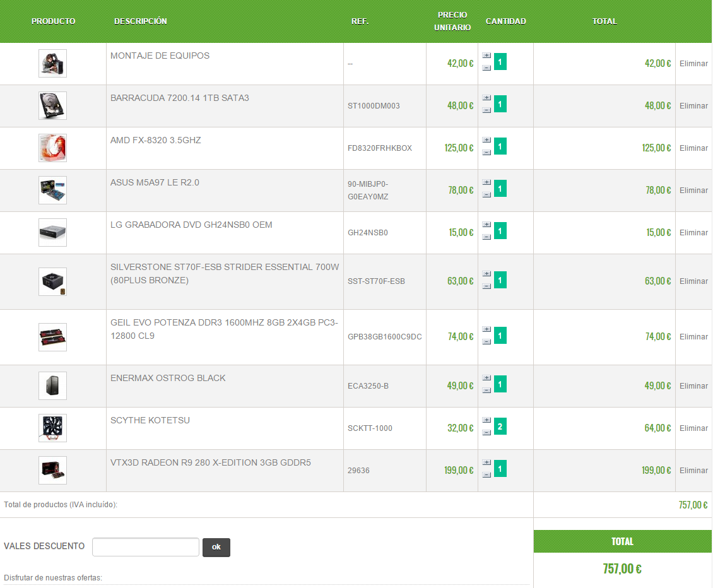This screenshot has width=713, height=588.
Task: Select reference text GPB38GB1600C9DC
Action: pos(385,337)
